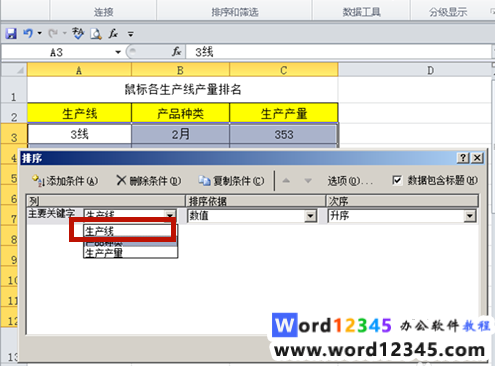Click the print preview icon

pyautogui.click(x=96, y=34)
